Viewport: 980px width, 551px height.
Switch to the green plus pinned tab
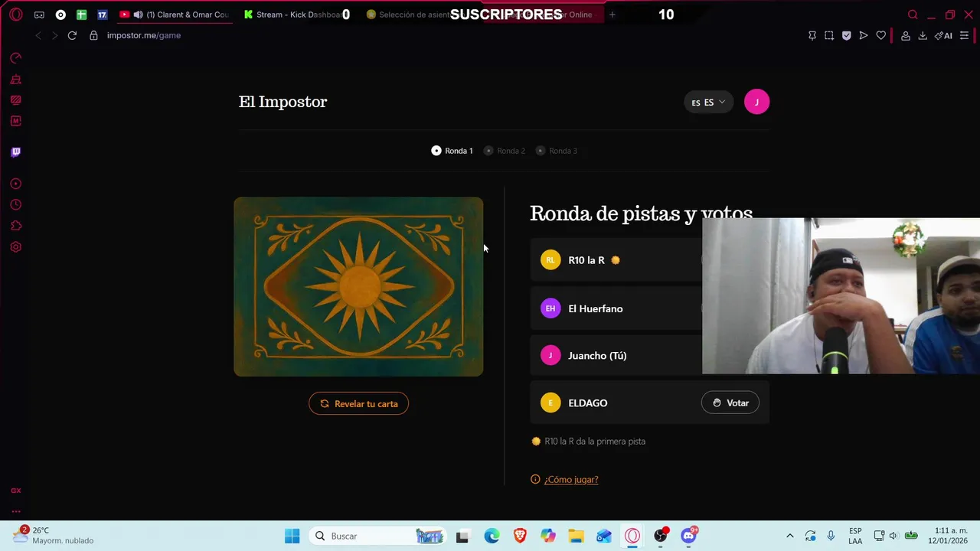pyautogui.click(x=81, y=15)
